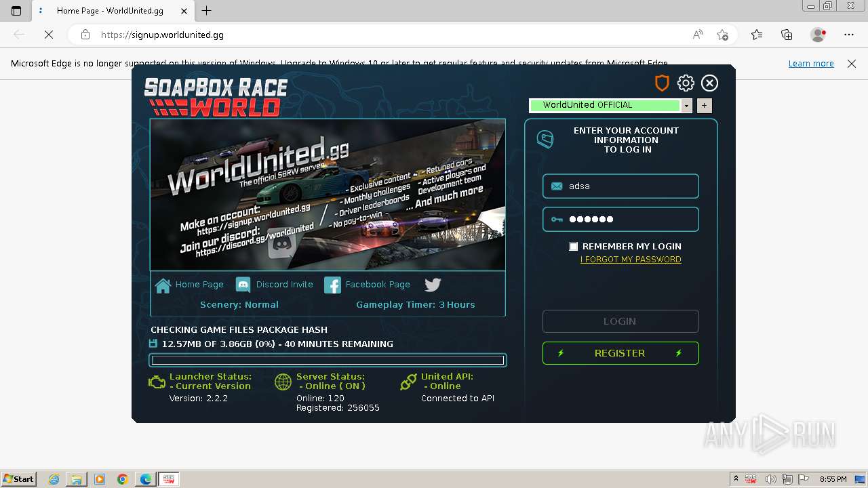Click the Twitter bird icon
868x488 pixels.
pos(433,285)
